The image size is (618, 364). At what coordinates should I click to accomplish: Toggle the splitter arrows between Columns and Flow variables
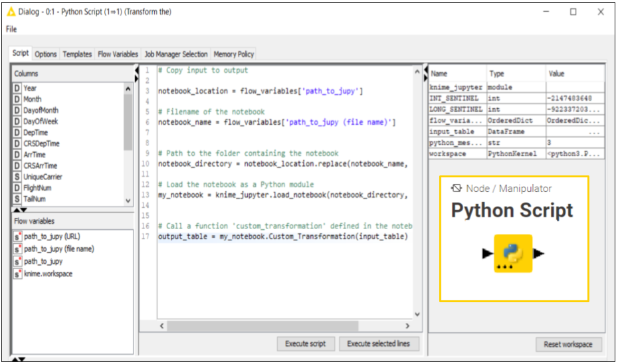19,210
